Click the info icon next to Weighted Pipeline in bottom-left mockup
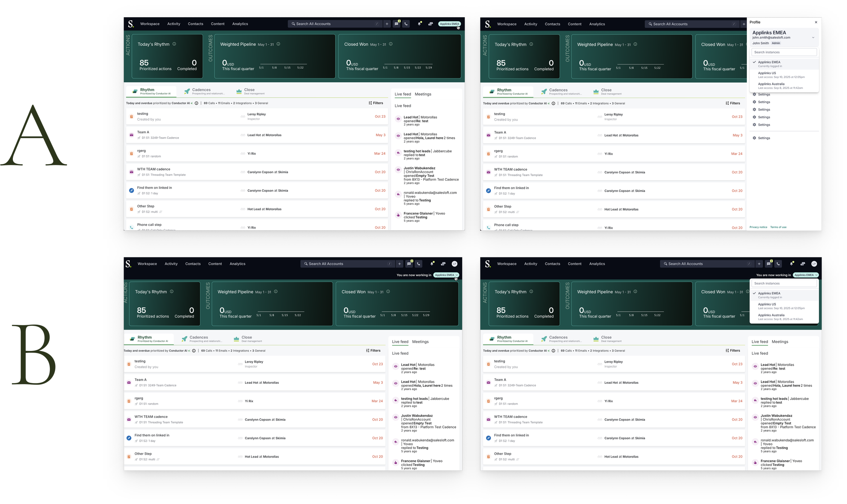Image resolution: width=847 pixels, height=504 pixels. tap(276, 291)
